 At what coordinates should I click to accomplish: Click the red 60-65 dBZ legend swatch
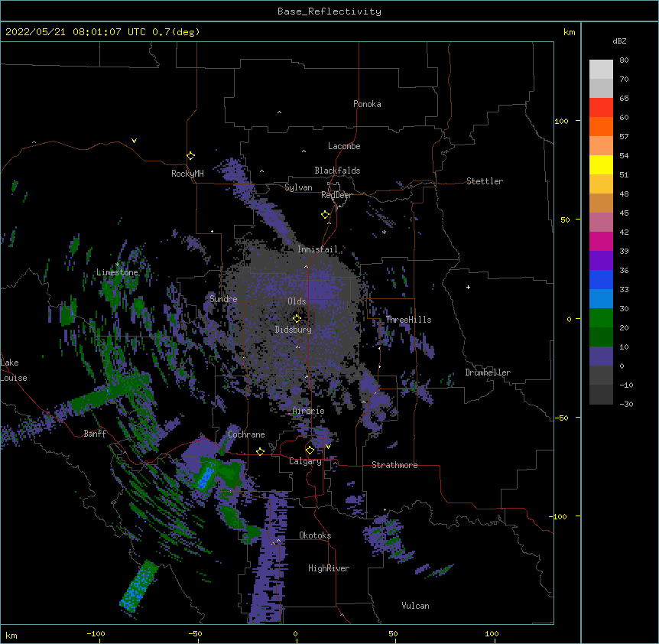click(x=601, y=107)
